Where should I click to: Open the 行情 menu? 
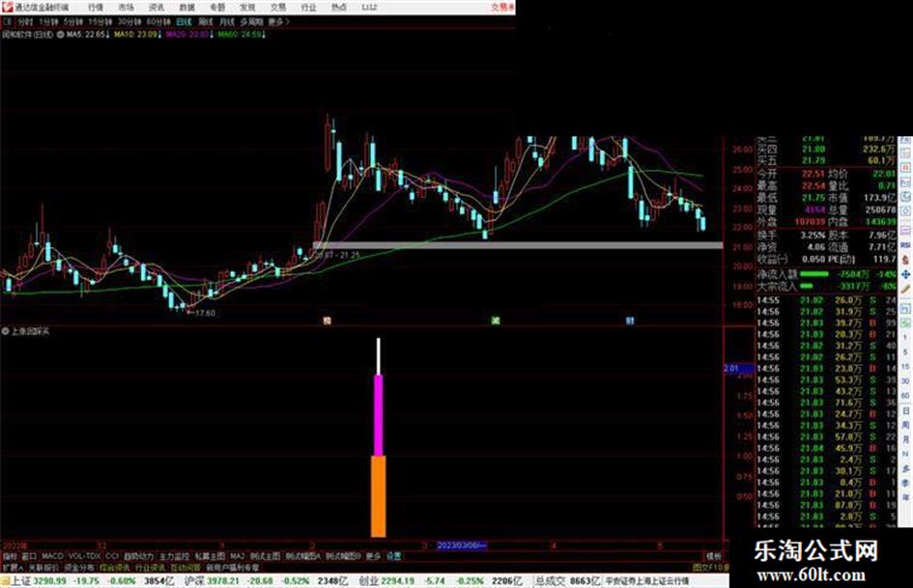[x=96, y=8]
